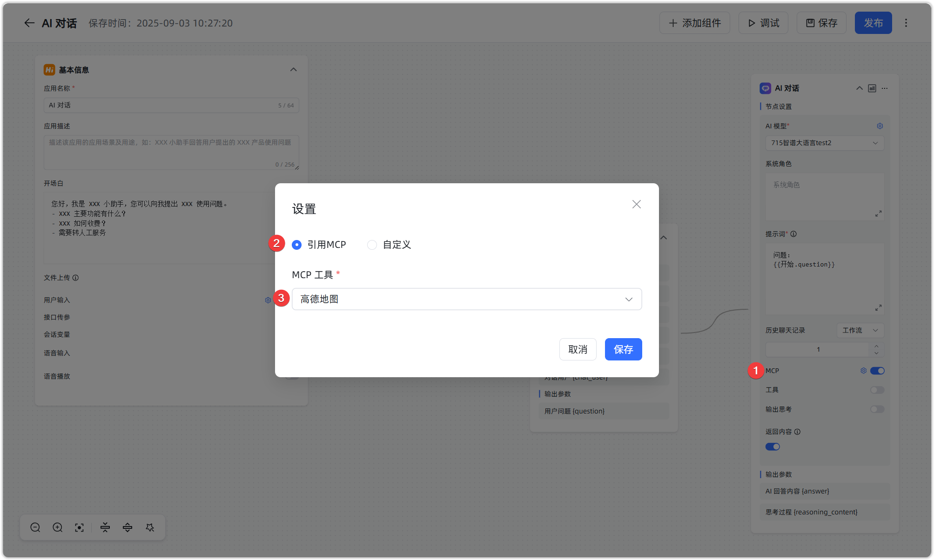934x560 pixels.
Task: Click the three-dot more options icon in header
Action: 906,23
